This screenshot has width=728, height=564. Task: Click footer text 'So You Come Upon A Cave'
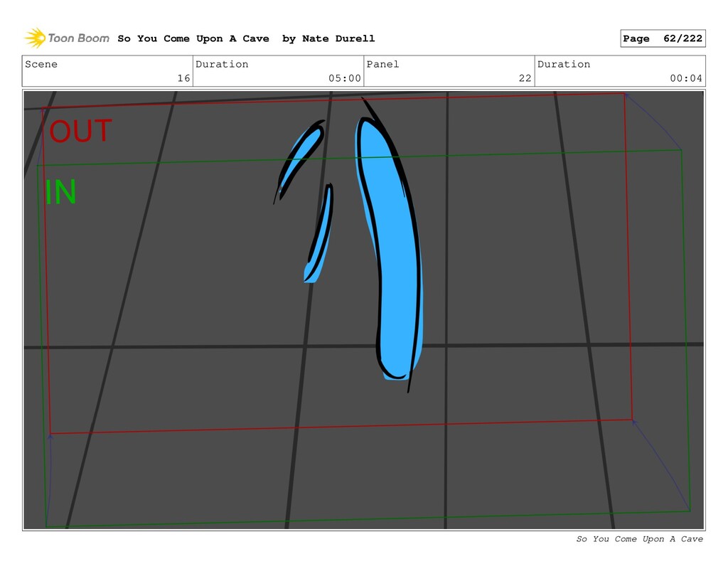639,539
